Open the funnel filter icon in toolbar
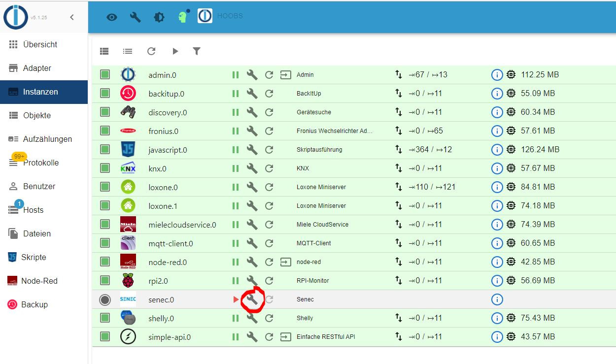 tap(197, 51)
